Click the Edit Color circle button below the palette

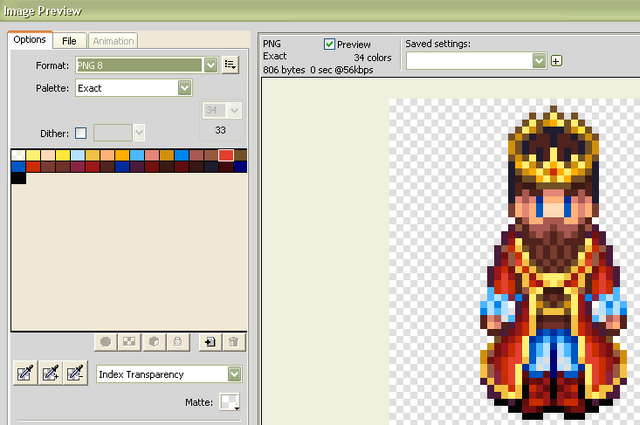(105, 342)
